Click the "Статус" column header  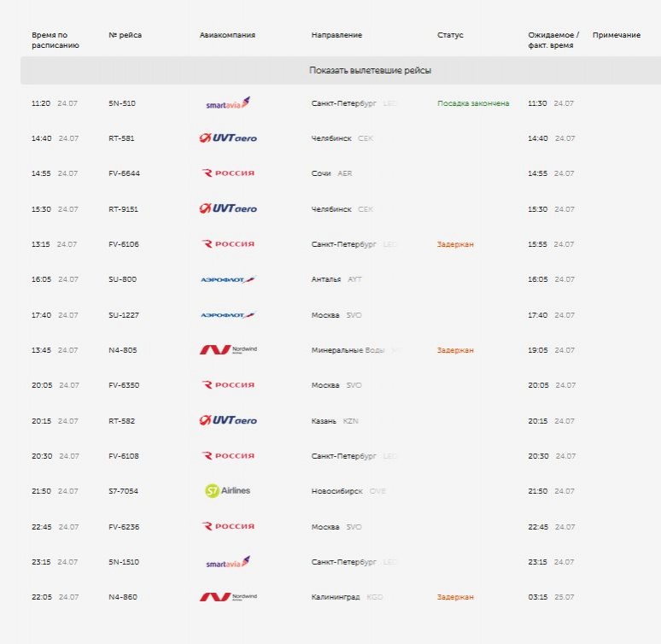point(450,35)
